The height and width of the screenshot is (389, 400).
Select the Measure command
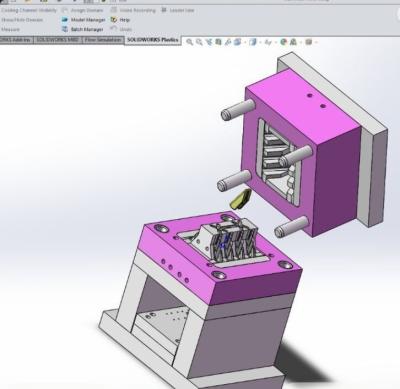pyautogui.click(x=10, y=29)
